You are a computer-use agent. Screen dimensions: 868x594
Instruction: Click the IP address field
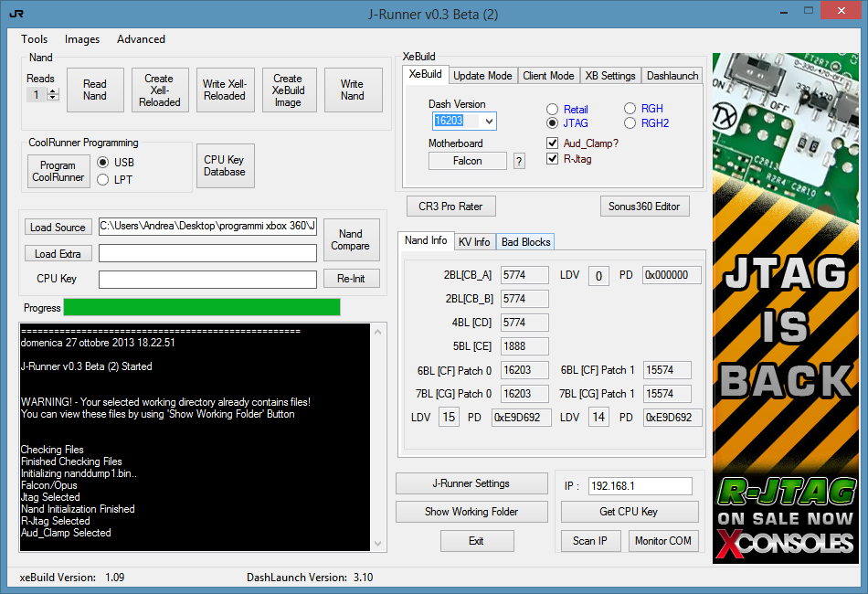click(640, 486)
